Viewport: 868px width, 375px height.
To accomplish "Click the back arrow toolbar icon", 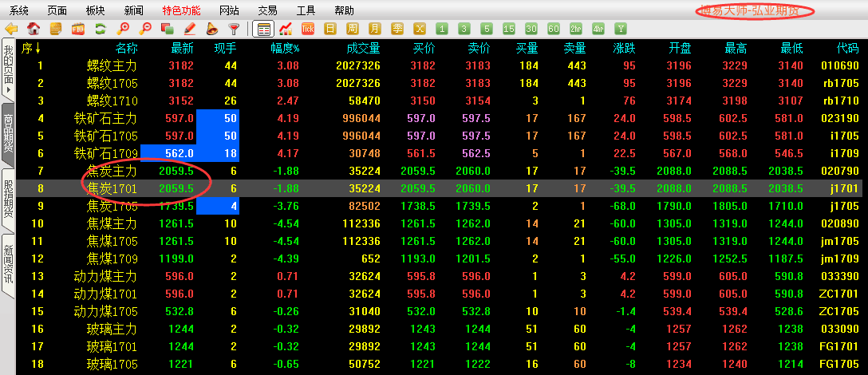I will point(11,29).
